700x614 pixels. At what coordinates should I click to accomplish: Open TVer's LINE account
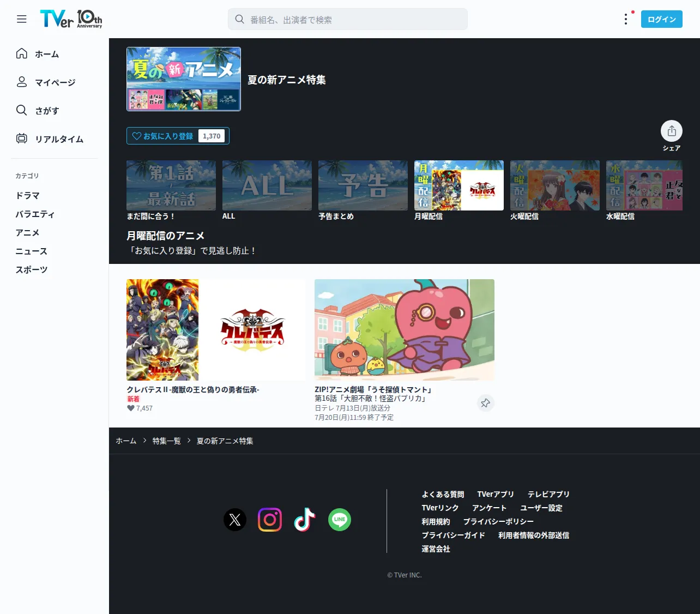tap(340, 520)
